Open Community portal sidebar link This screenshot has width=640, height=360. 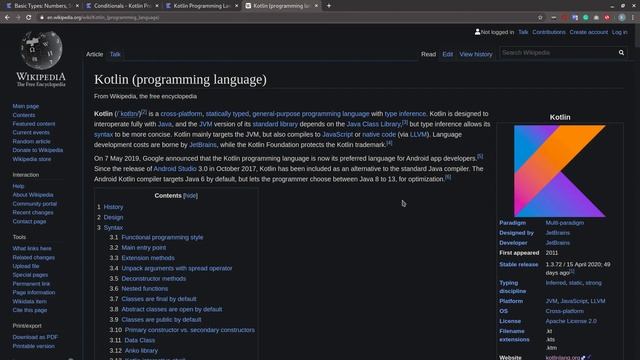pyautogui.click(x=35, y=204)
